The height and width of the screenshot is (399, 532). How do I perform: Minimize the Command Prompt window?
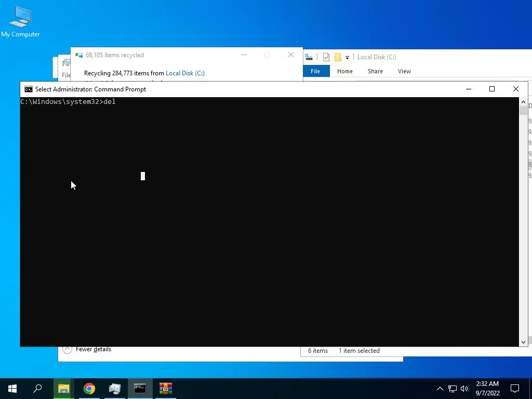(469, 89)
